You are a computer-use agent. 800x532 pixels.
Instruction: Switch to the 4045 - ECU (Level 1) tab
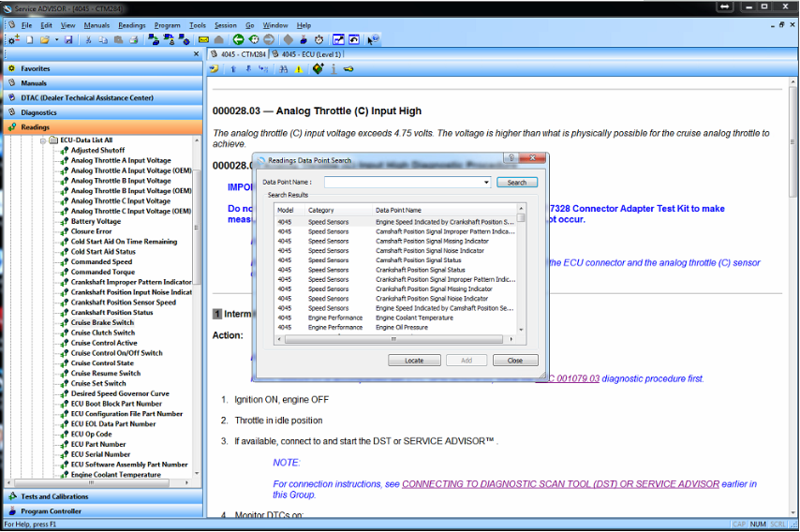[x=306, y=54]
